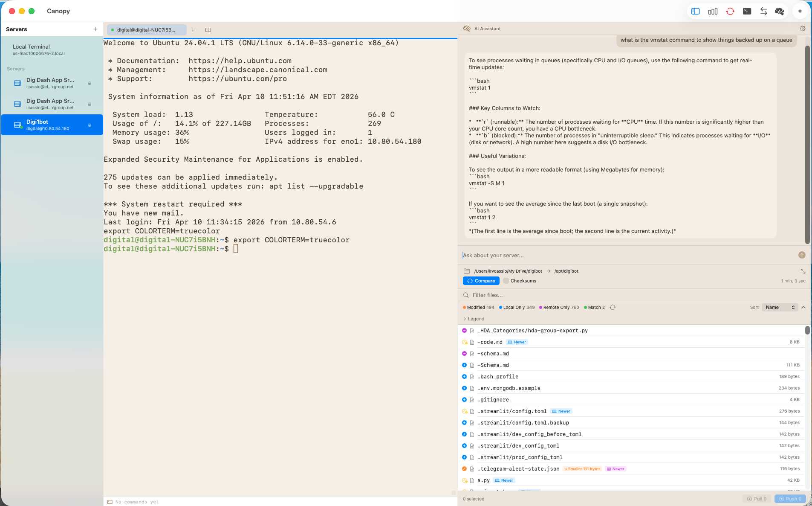This screenshot has height=506, width=812.
Task: Click the file transfer arrows icon
Action: [764, 12]
